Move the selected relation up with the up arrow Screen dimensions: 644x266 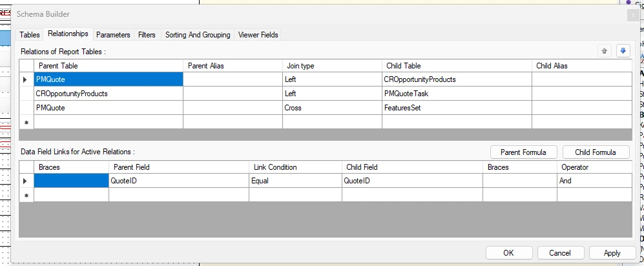[x=604, y=51]
